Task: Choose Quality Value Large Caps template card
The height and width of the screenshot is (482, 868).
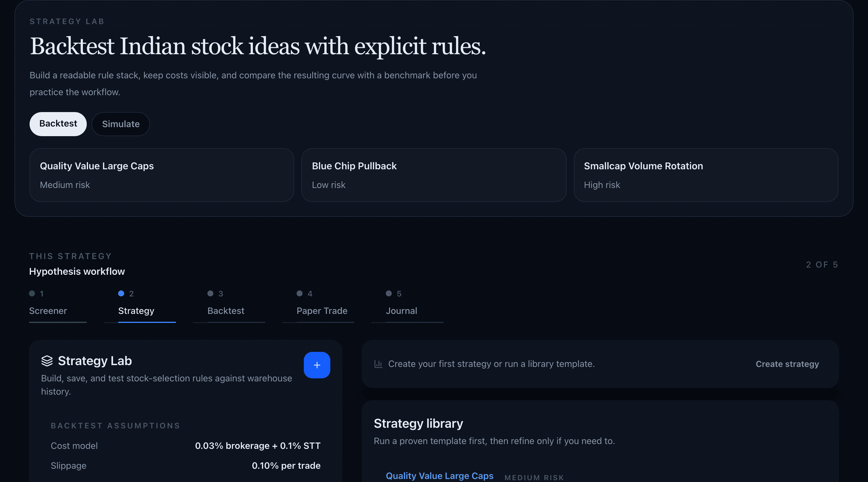Action: tap(162, 175)
